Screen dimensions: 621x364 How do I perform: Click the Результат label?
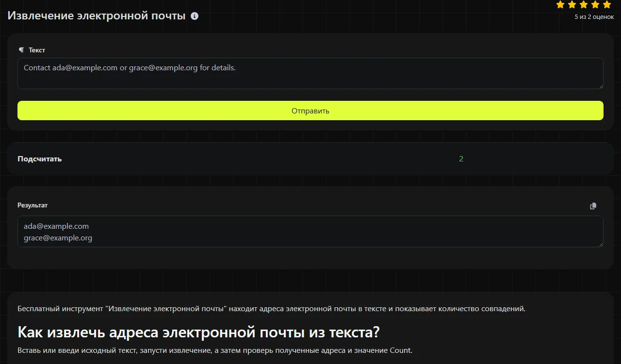[x=33, y=205]
